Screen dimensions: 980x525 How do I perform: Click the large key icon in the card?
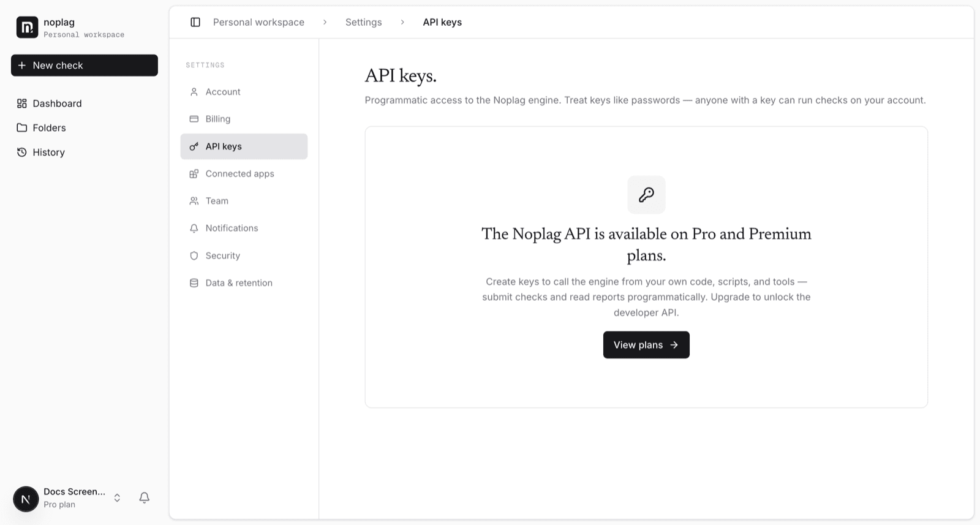pos(646,195)
